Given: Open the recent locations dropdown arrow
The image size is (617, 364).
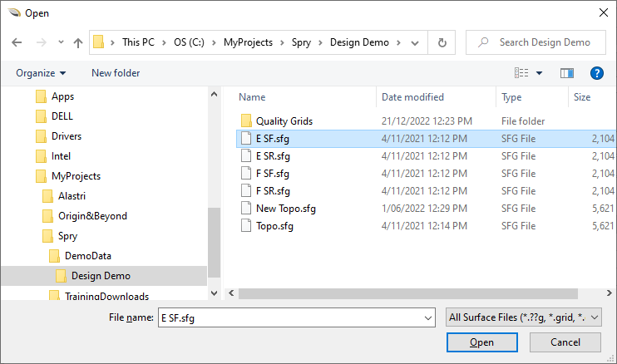Looking at the screenshot, I should tap(61, 42).
